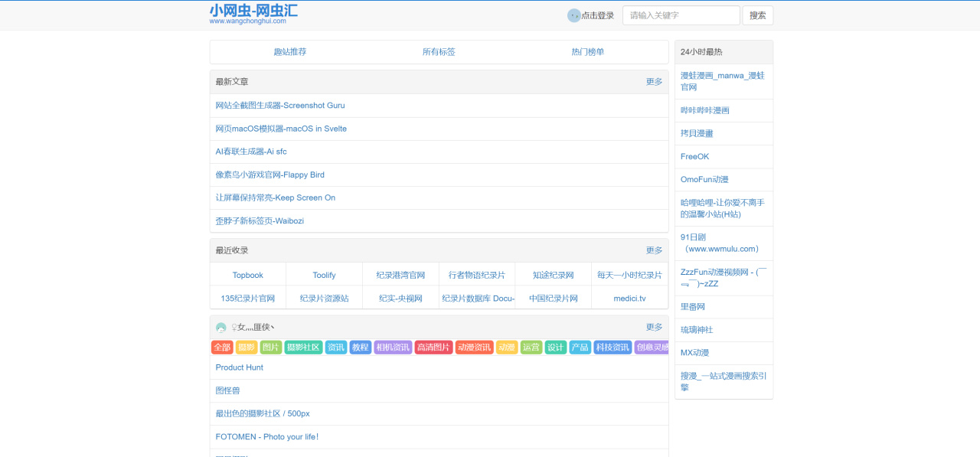The height and width of the screenshot is (457, 980).
Task: Select the blue 资讯 tag
Action: coord(336,348)
